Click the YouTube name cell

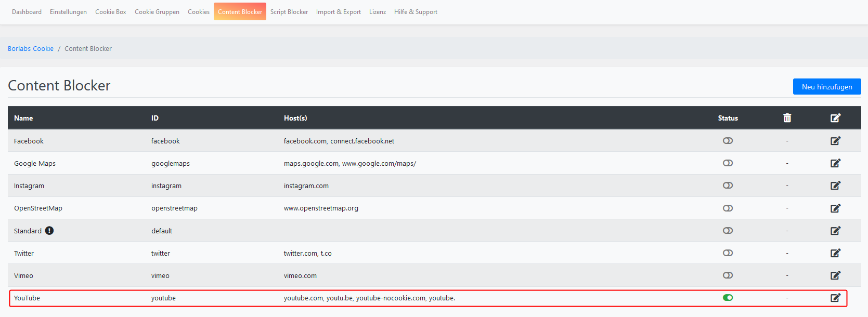27,298
